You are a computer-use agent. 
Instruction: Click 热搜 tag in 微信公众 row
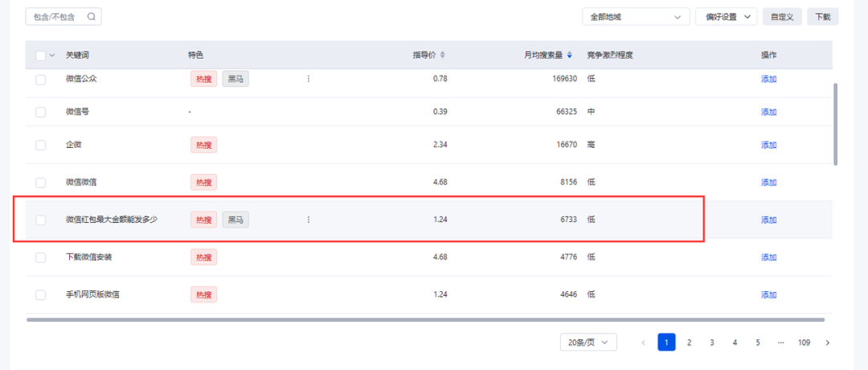[203, 79]
